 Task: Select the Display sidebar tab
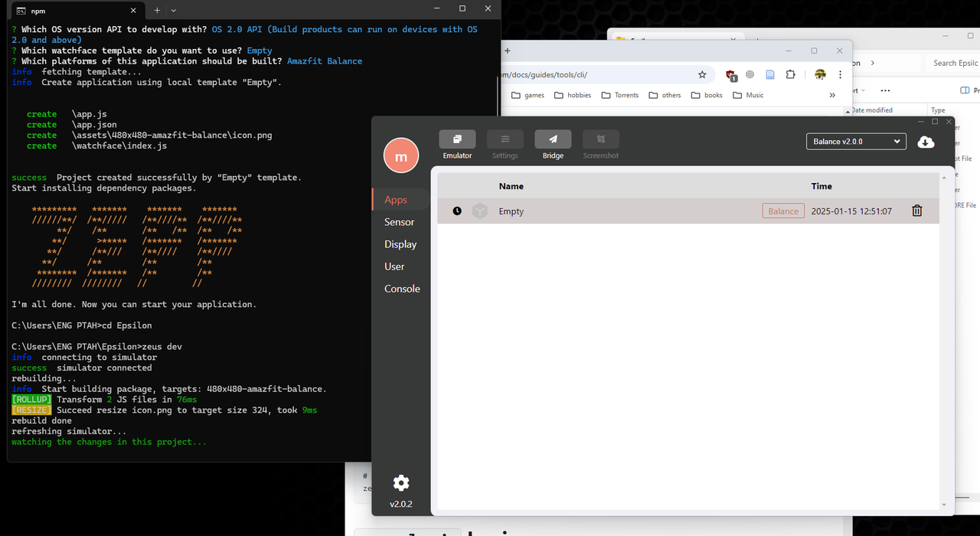click(401, 244)
